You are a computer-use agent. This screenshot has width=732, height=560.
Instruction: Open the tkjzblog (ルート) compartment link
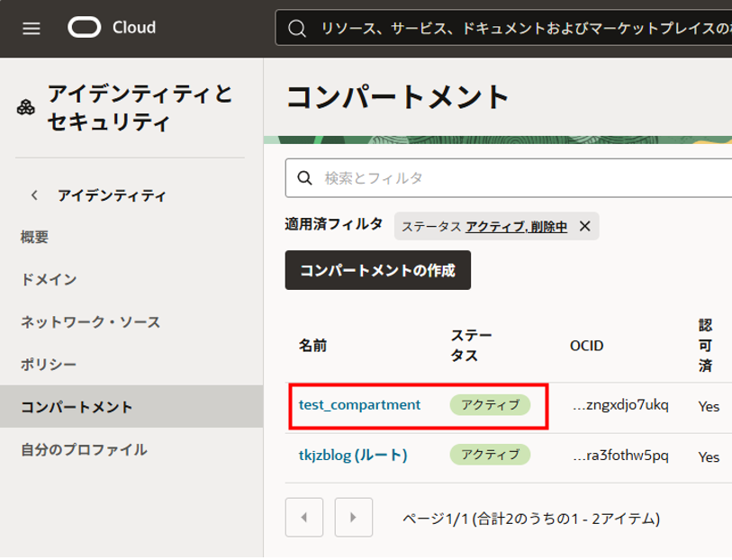click(x=353, y=456)
